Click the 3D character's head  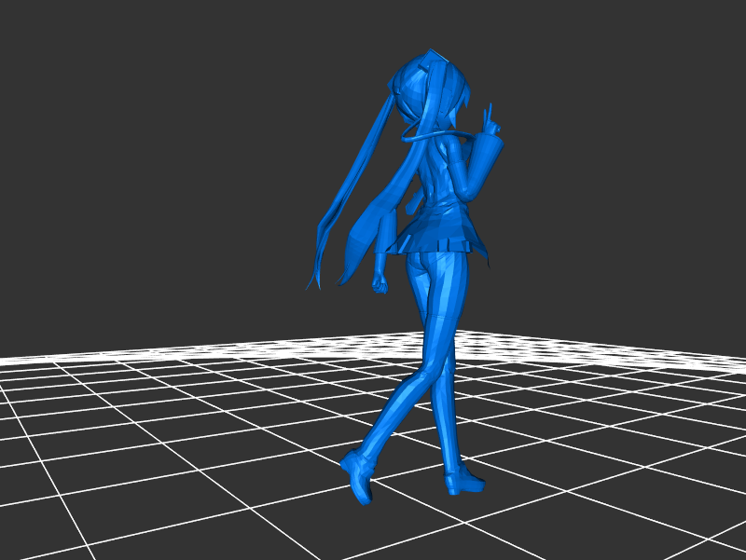[x=429, y=91]
